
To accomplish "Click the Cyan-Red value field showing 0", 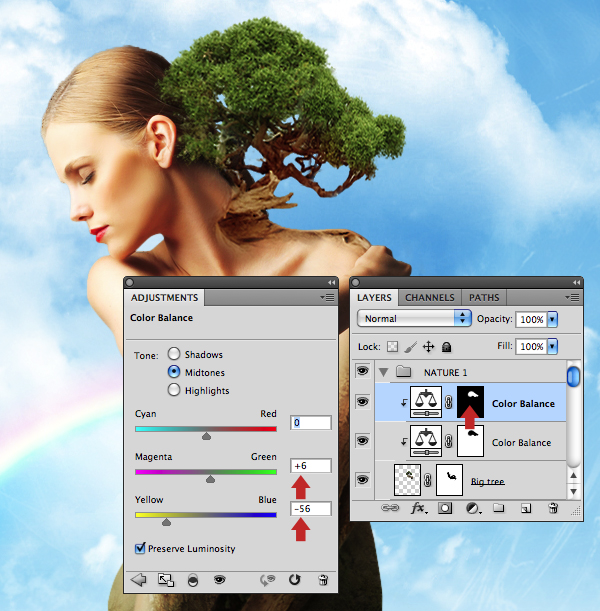I will click(x=311, y=422).
